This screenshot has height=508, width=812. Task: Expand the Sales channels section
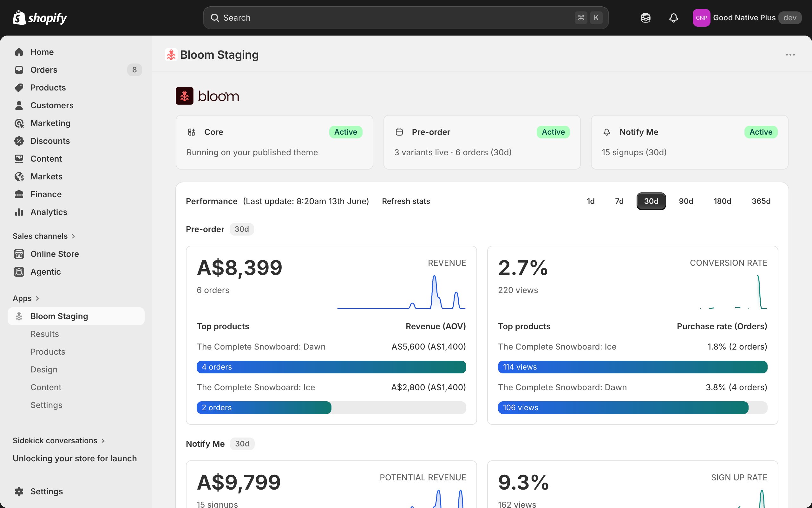click(x=44, y=236)
